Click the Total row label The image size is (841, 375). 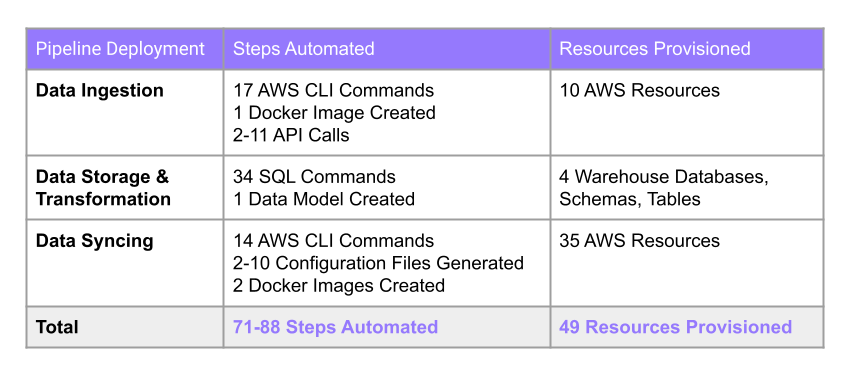click(x=57, y=327)
